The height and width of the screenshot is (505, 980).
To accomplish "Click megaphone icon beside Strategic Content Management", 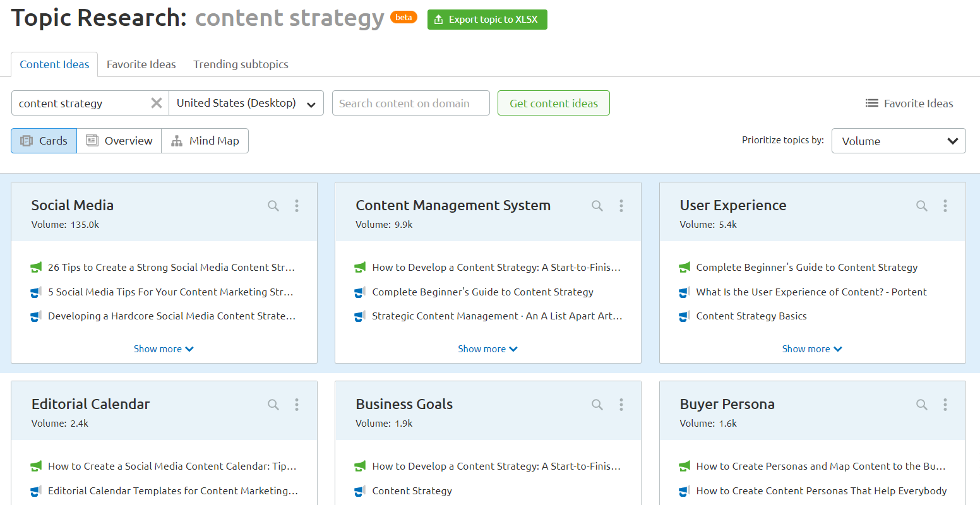I will point(360,316).
